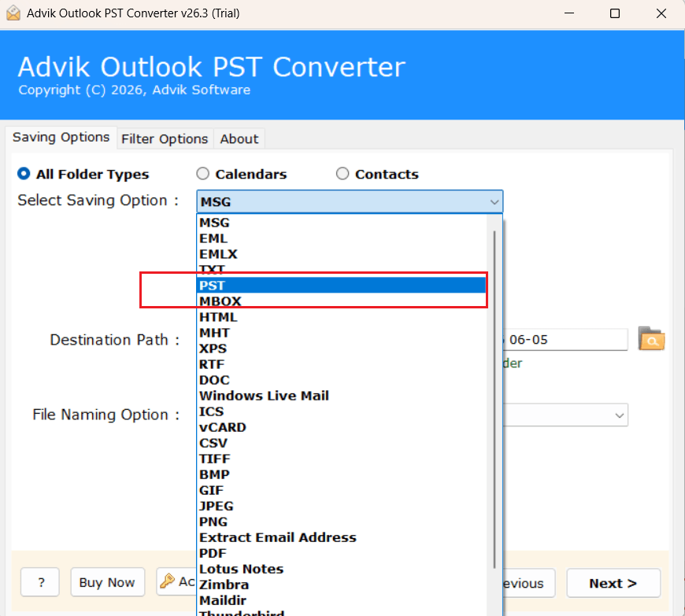Expand the File Naming Option dropdown
This screenshot has width=685, height=616.
pyautogui.click(x=619, y=415)
